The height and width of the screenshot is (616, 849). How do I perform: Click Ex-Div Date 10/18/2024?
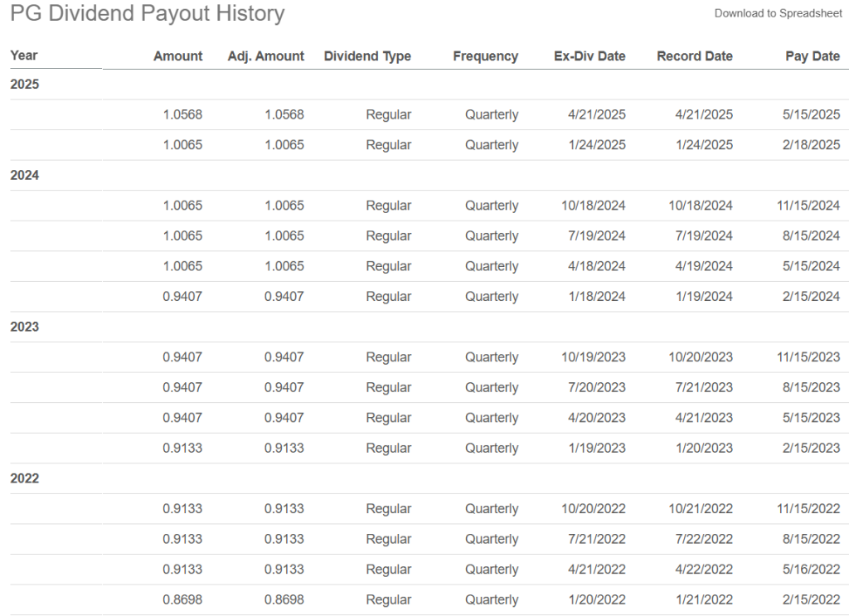tap(594, 206)
